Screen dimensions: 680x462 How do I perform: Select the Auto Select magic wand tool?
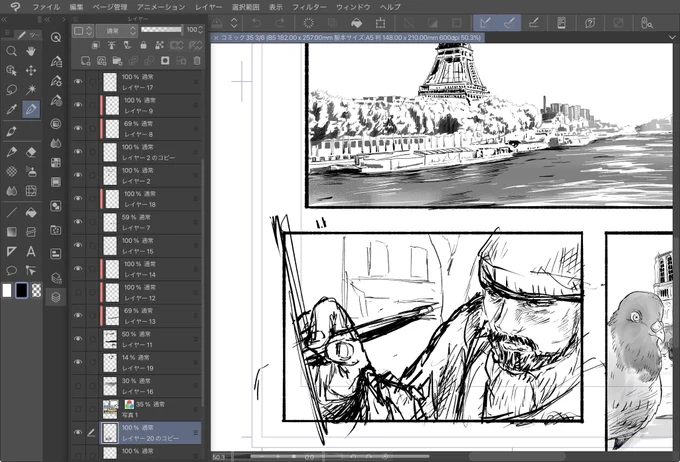coord(31,90)
